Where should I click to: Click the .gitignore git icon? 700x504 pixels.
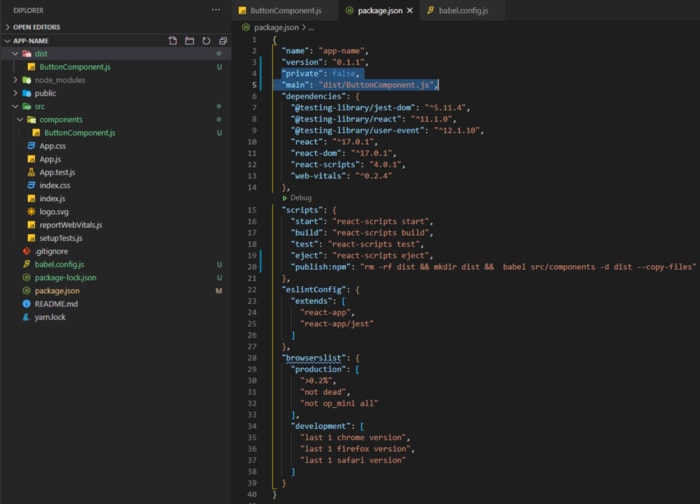(26, 251)
